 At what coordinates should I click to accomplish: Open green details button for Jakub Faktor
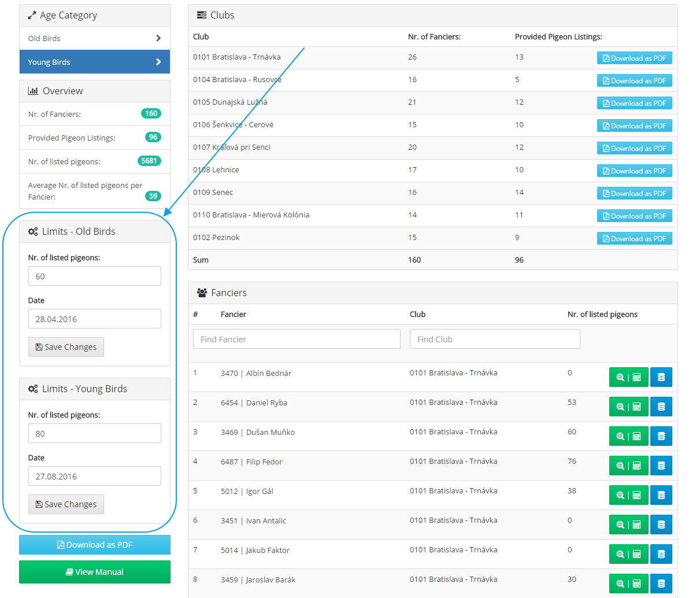coord(628,554)
